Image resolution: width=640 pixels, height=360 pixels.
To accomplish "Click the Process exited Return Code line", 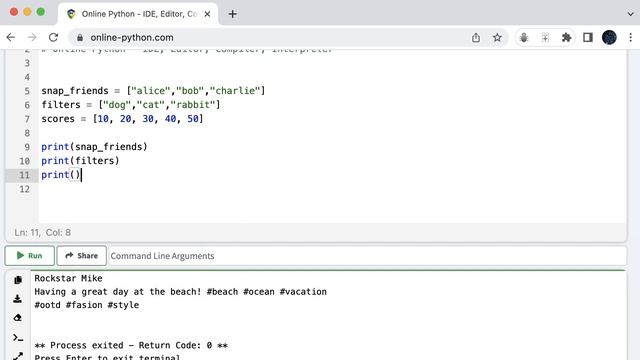I will click(131, 345).
